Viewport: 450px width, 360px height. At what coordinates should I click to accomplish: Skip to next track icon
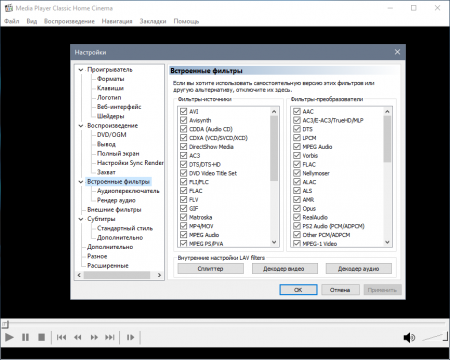110,337
